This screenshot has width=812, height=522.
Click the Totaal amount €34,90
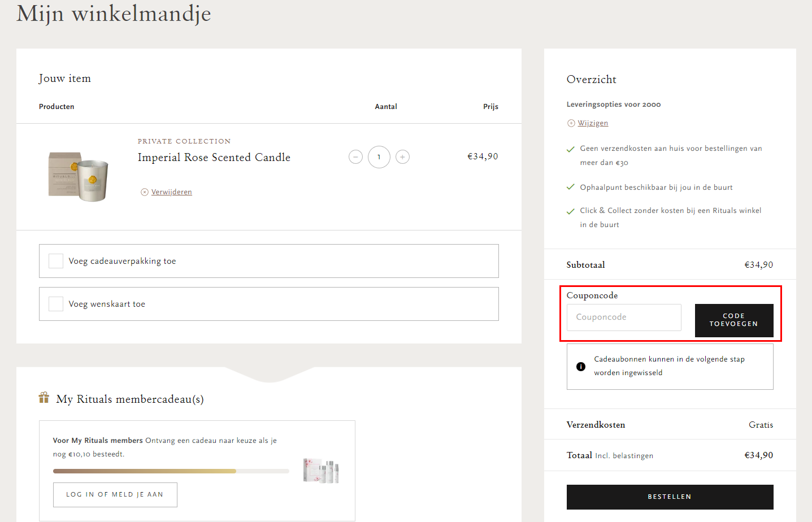click(759, 455)
